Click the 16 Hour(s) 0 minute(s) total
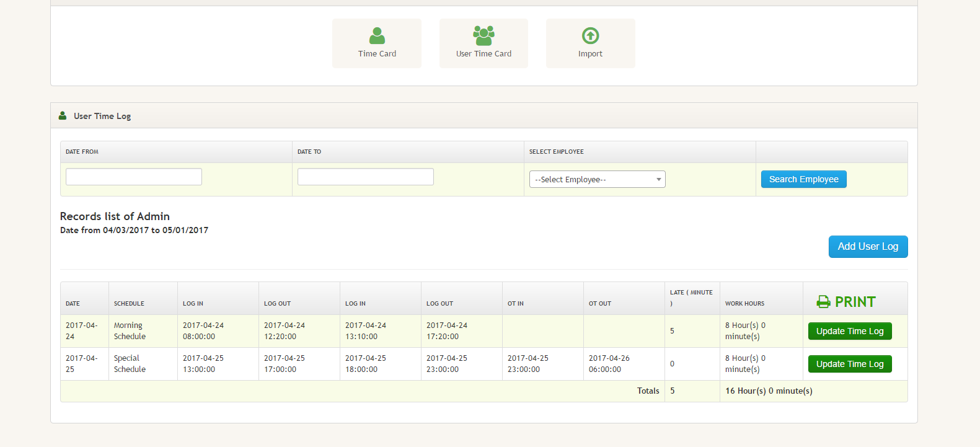 tap(769, 391)
